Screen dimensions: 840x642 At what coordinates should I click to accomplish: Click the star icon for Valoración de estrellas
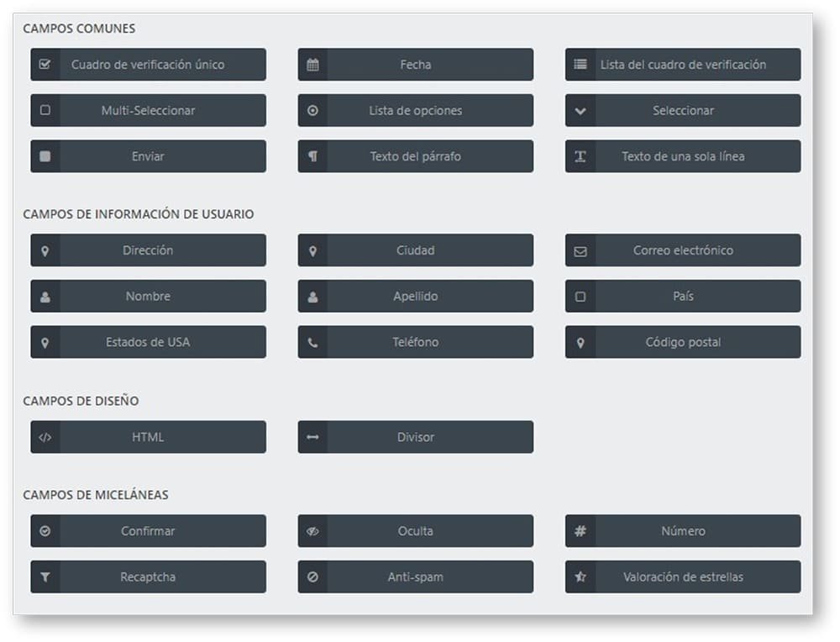[x=580, y=577]
